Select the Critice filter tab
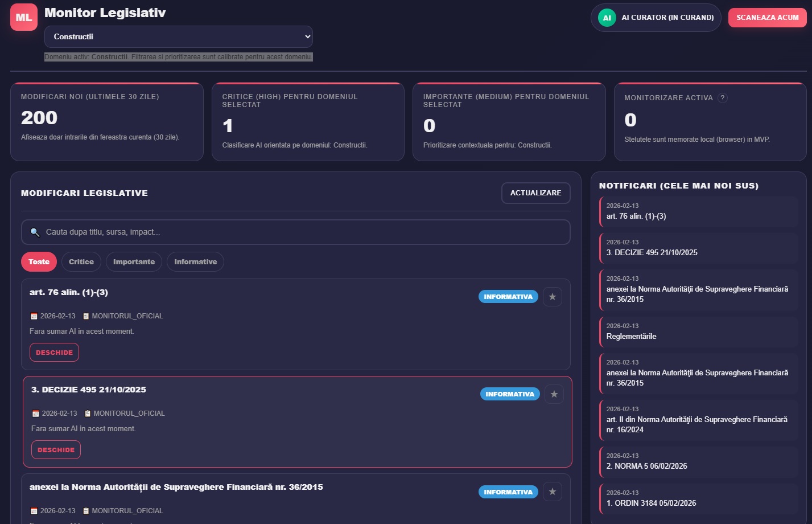This screenshot has height=524, width=812. click(81, 262)
